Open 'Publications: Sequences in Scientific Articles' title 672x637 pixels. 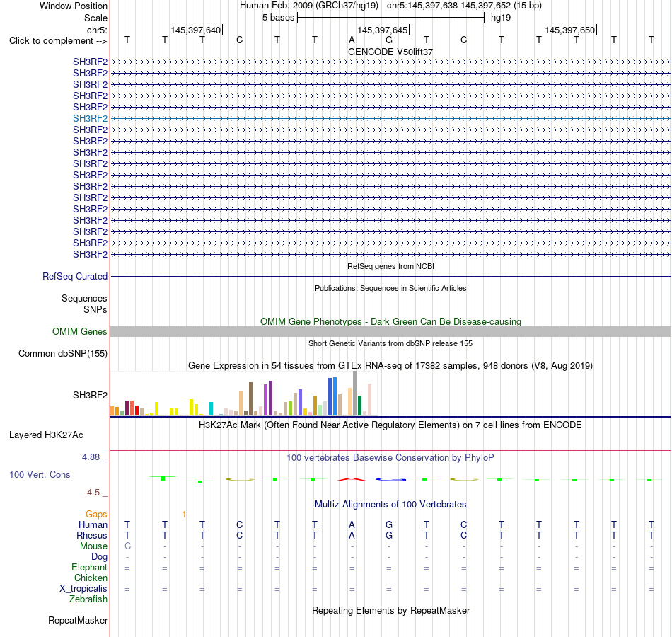click(x=390, y=288)
